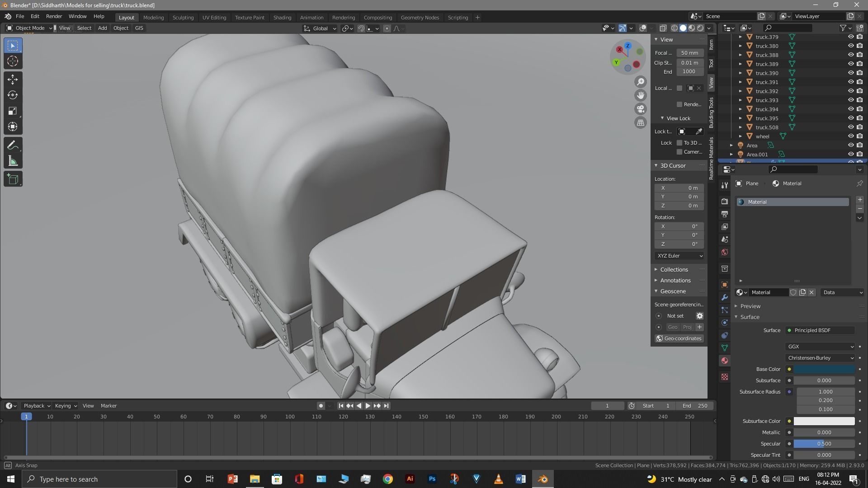Select the Annotate tool
This screenshot has width=868, height=488.
(x=13, y=145)
